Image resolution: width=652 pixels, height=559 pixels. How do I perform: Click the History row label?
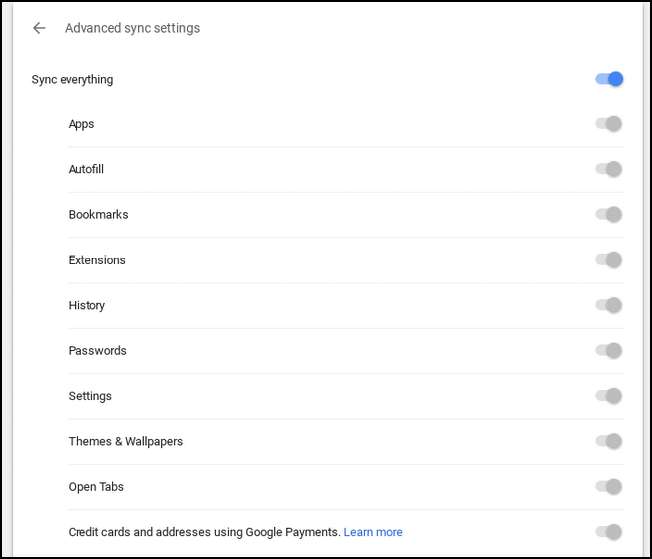tap(86, 306)
